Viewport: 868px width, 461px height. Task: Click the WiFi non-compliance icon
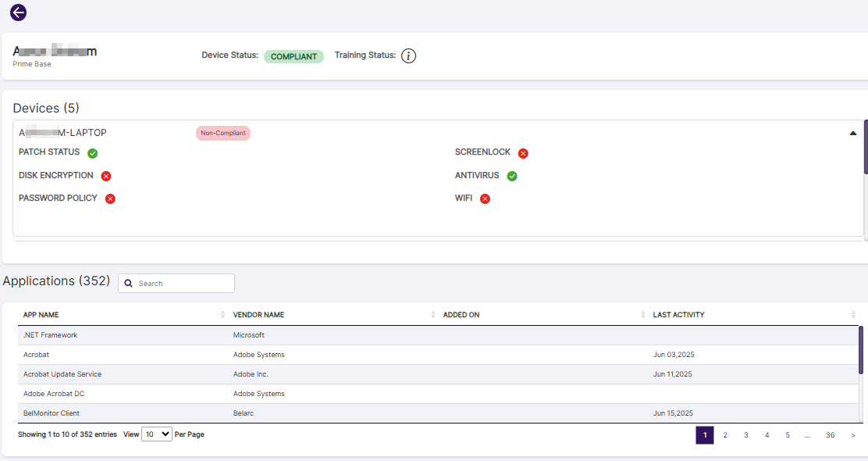point(485,199)
